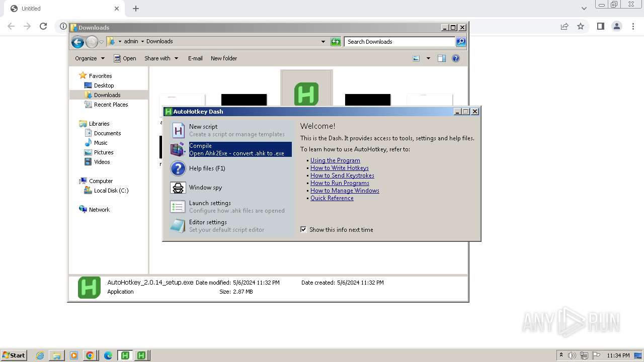
Task: Click Chrome side panel icon
Action: pos(600,26)
